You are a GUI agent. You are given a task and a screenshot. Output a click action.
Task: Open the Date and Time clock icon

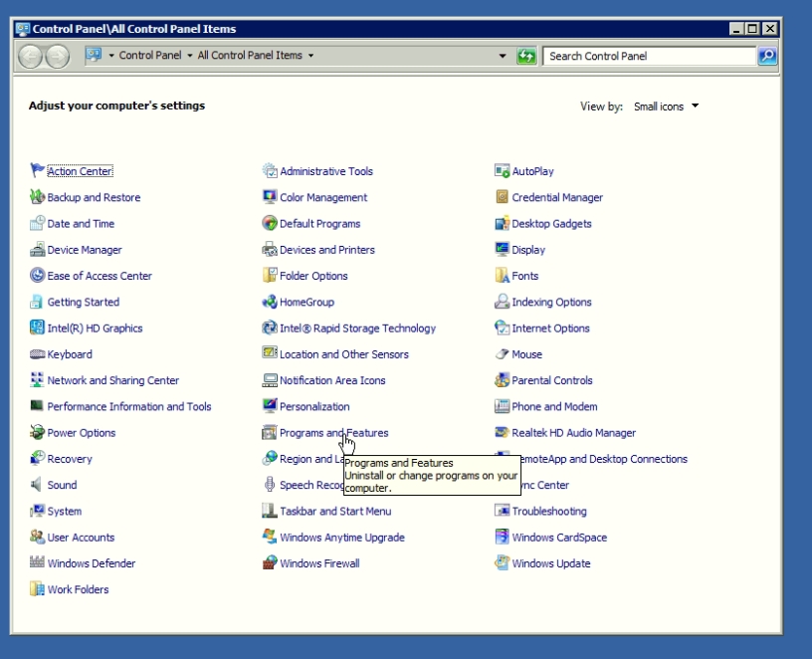[x=37, y=223]
